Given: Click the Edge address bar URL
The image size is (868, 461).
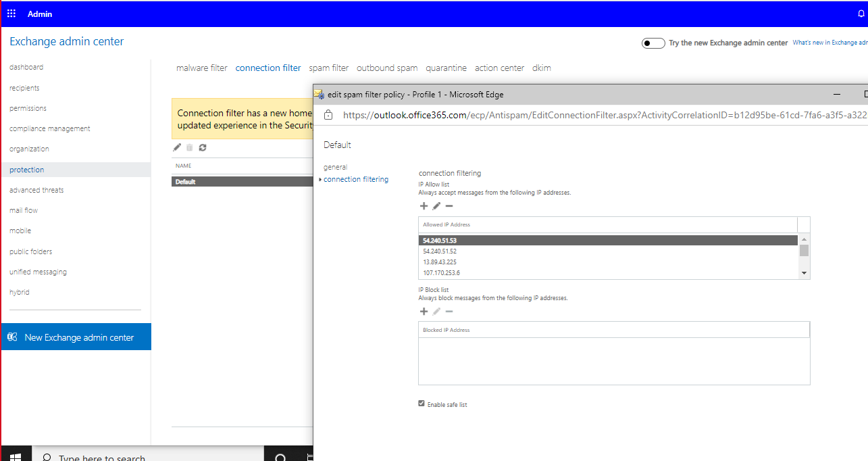Looking at the screenshot, I should click(x=605, y=115).
